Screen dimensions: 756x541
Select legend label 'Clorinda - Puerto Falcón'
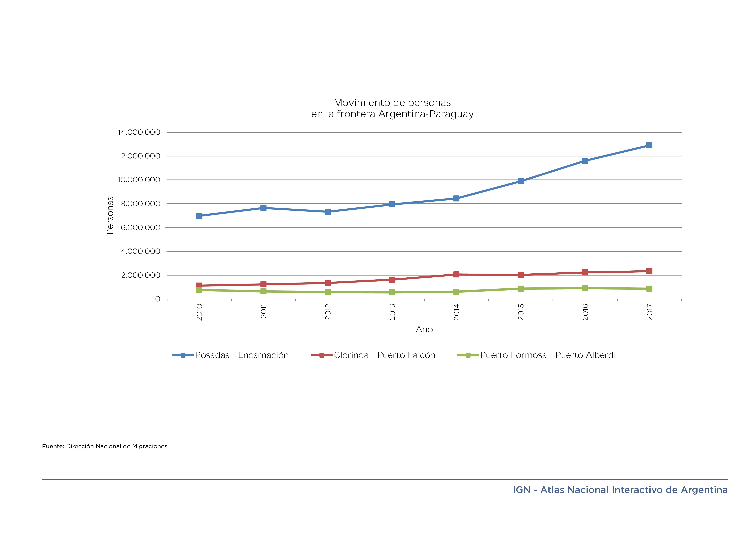coord(384,355)
